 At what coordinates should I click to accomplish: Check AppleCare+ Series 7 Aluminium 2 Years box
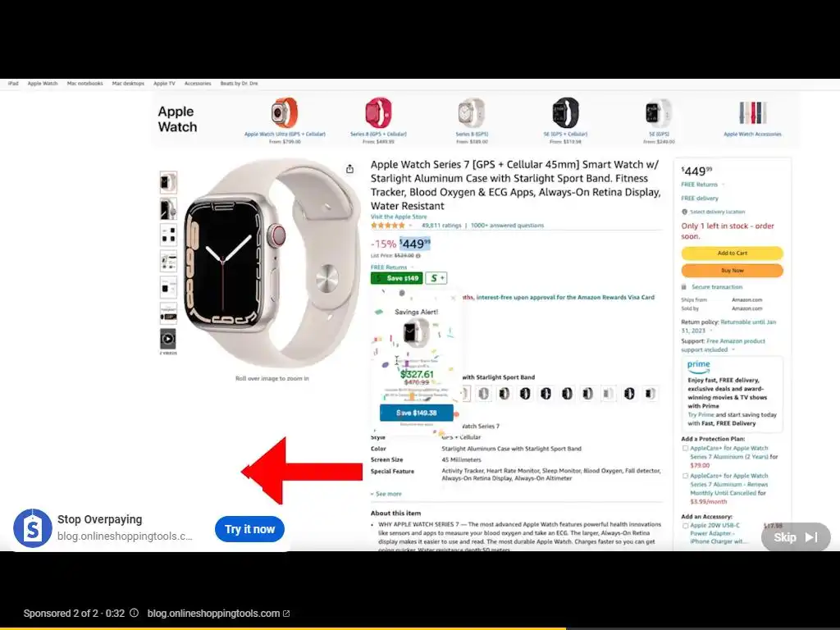tap(685, 449)
